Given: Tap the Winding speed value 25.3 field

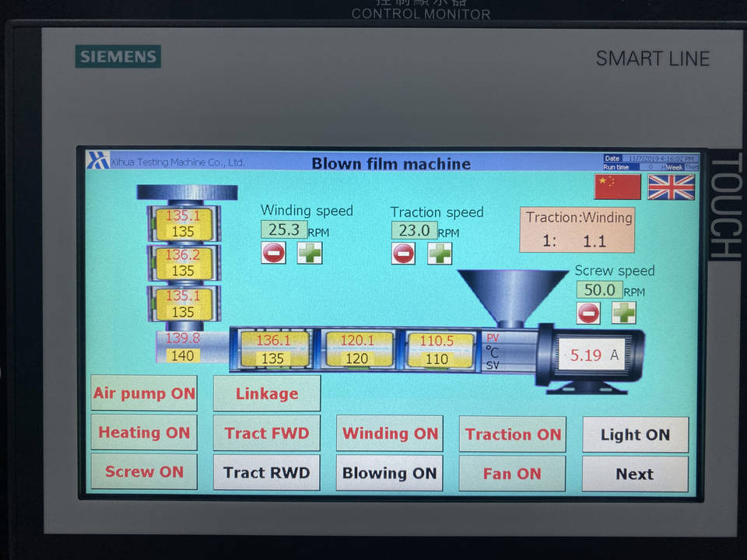Looking at the screenshot, I should (283, 229).
